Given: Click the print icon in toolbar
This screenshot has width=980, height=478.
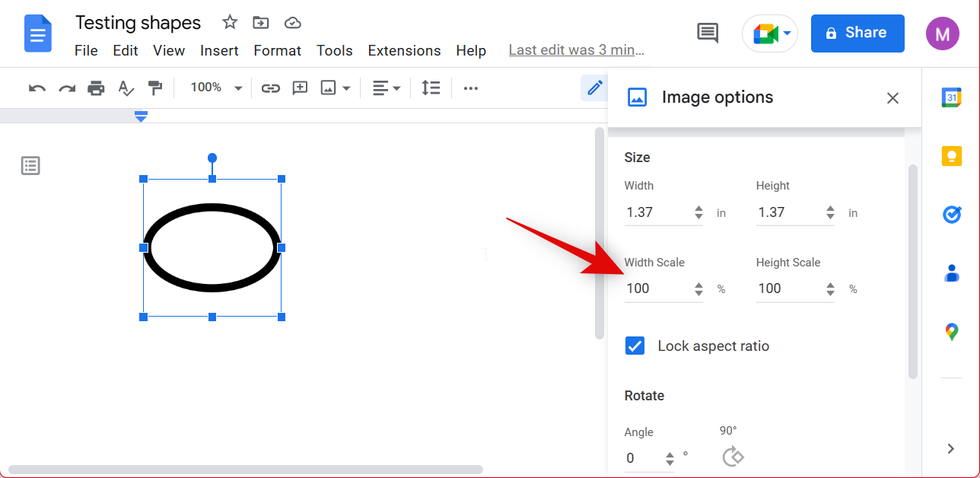Looking at the screenshot, I should pos(96,88).
